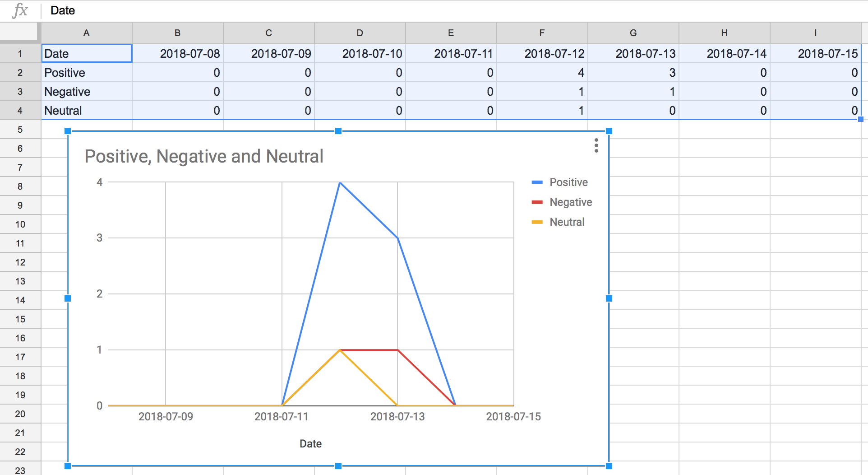Click the chart's bottom-right resize handle
The width and height of the screenshot is (868, 475).
click(x=609, y=466)
